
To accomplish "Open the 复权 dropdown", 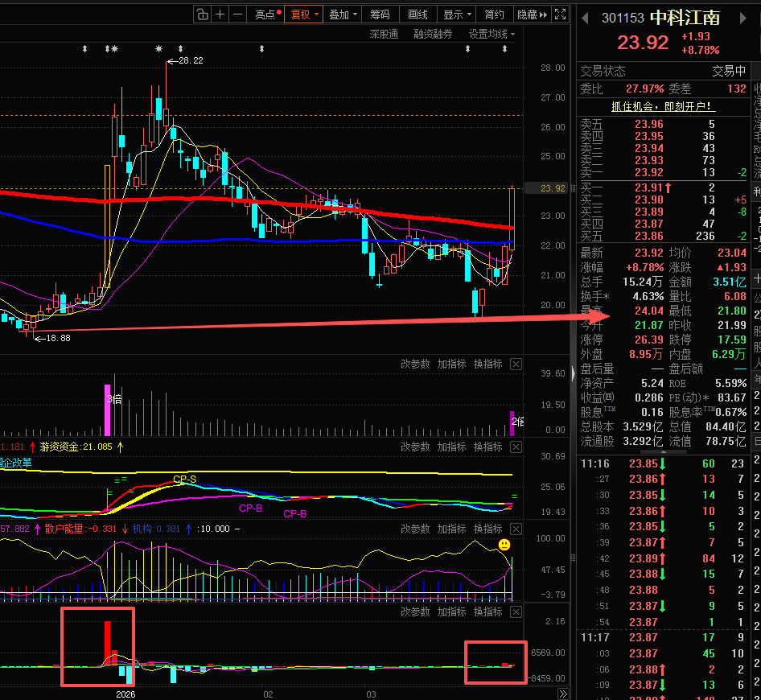I will (304, 14).
